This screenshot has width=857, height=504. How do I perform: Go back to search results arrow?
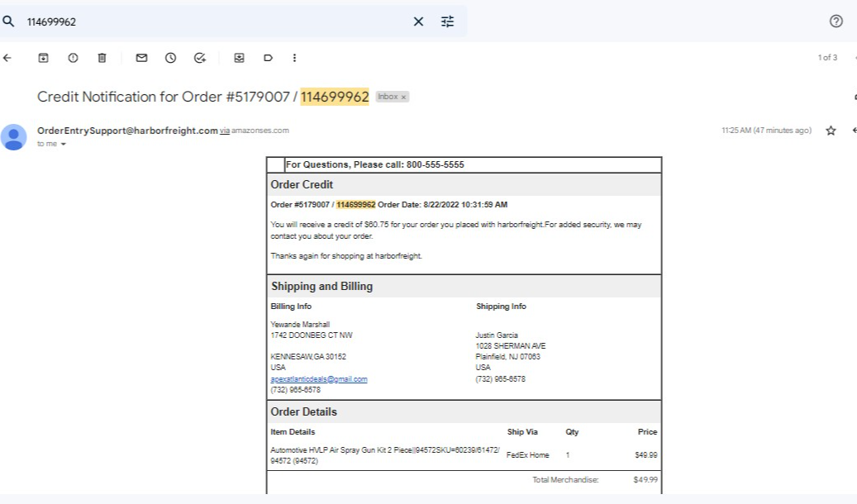click(x=7, y=57)
